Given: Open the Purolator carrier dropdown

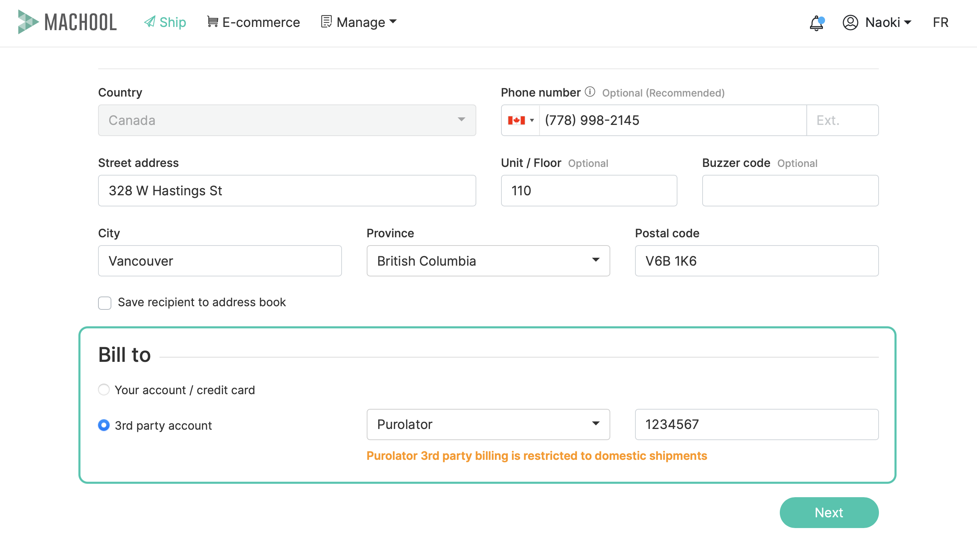Looking at the screenshot, I should pyautogui.click(x=488, y=425).
